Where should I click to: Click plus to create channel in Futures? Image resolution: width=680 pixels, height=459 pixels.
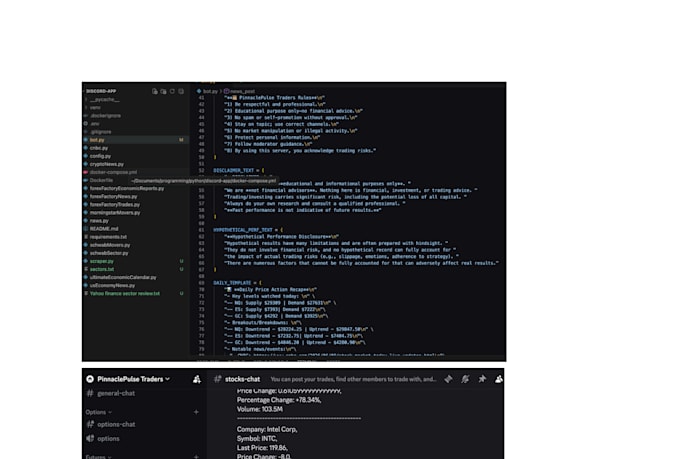pos(196,457)
